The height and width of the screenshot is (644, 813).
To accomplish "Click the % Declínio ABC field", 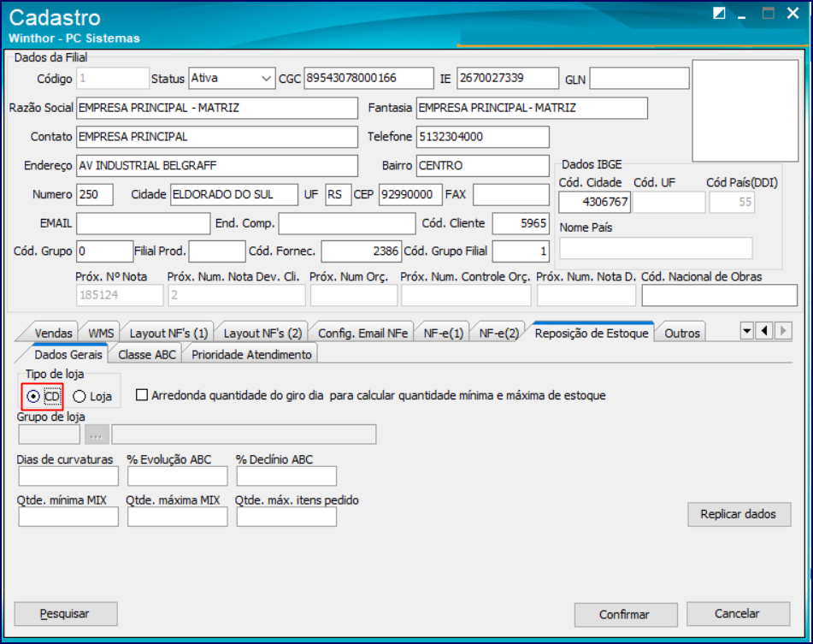I will (x=286, y=476).
